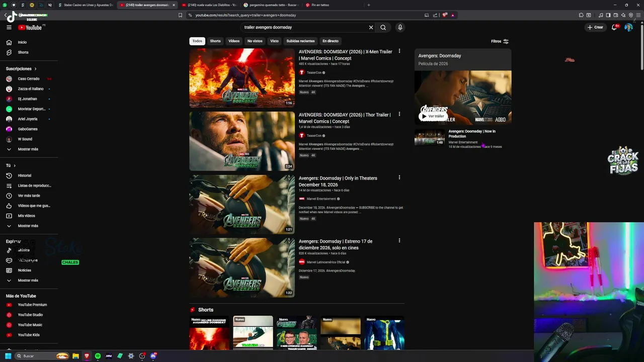Click the browser address bar URL
The image size is (644, 362).
[x=246, y=15]
